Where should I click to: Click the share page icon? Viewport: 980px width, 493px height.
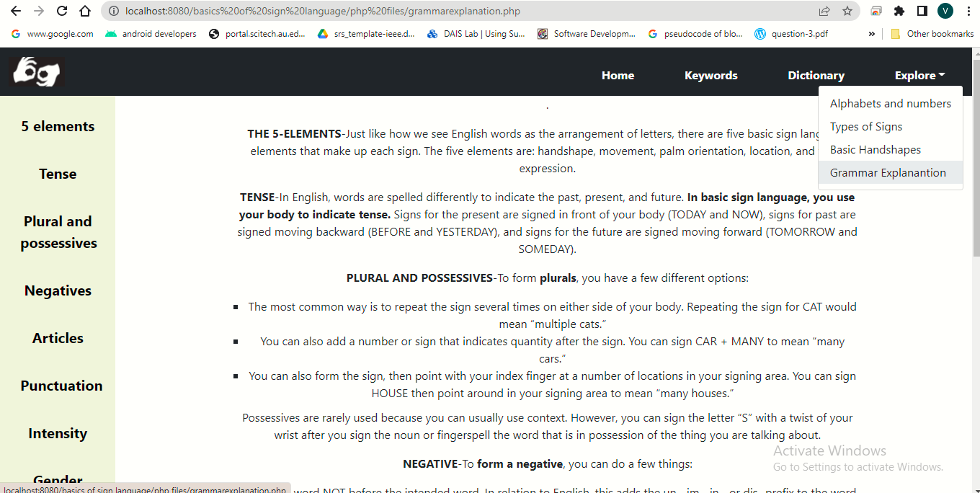(824, 11)
